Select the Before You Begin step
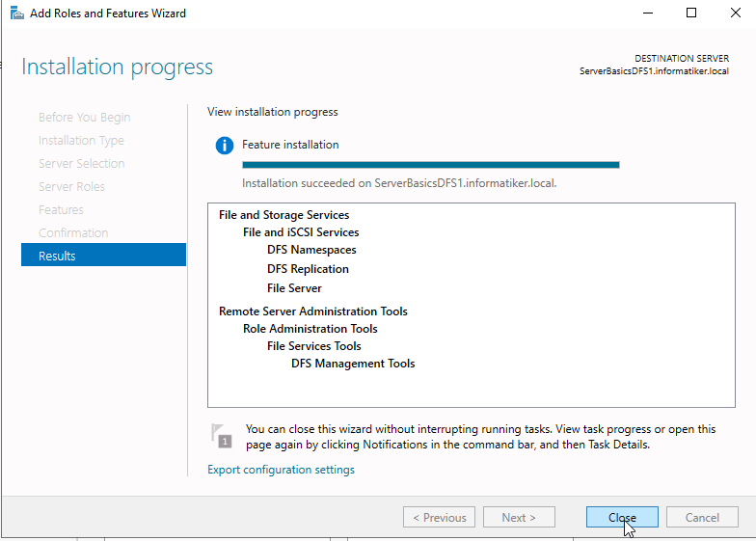Image resolution: width=756 pixels, height=541 pixels. tap(85, 118)
